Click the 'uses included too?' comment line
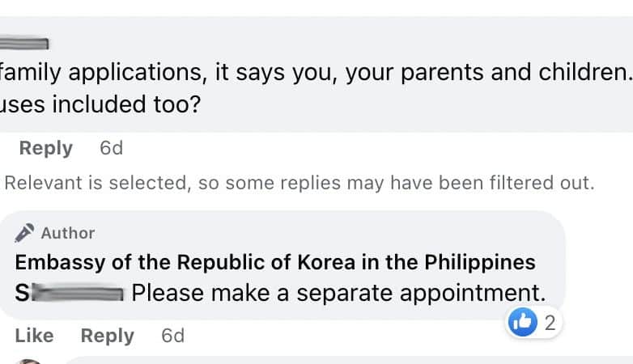This screenshot has width=633, height=364. tap(100, 105)
